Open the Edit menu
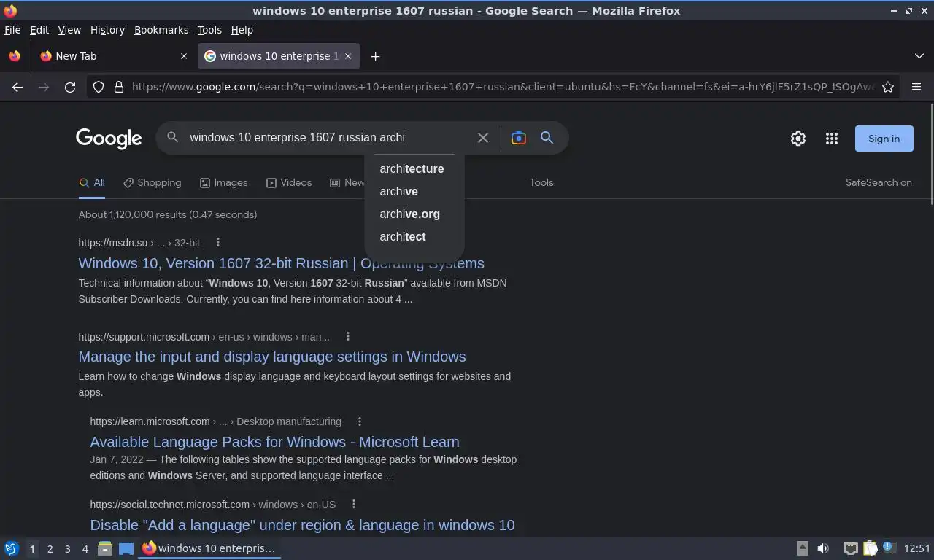This screenshot has height=560, width=934. (x=39, y=30)
